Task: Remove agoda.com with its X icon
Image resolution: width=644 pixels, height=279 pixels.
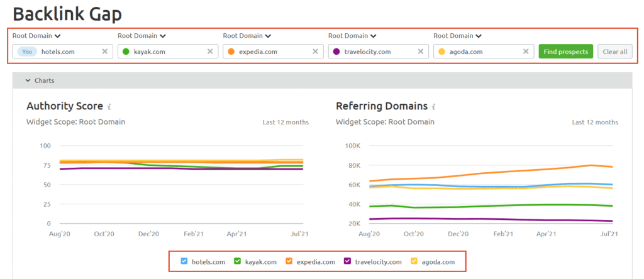Action: [x=525, y=52]
